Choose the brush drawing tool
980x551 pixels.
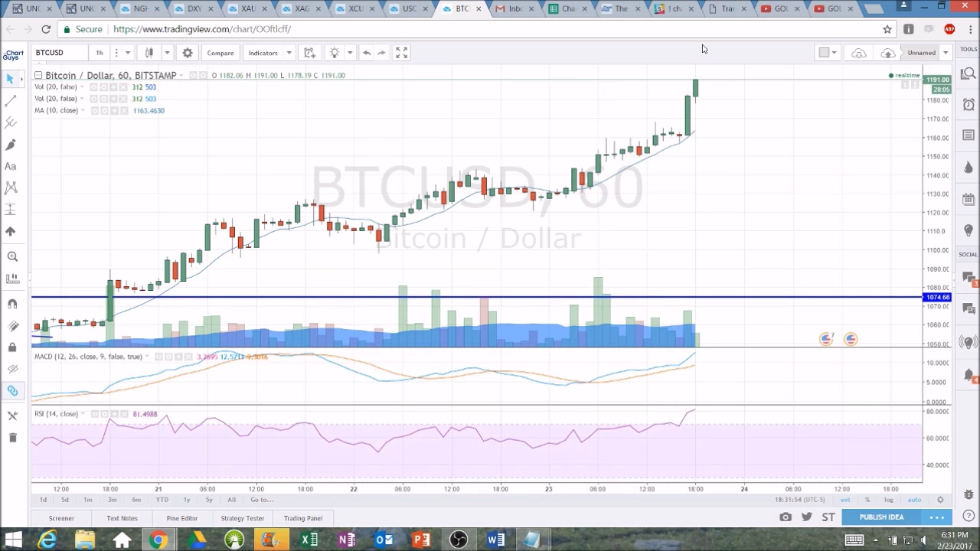coord(11,145)
